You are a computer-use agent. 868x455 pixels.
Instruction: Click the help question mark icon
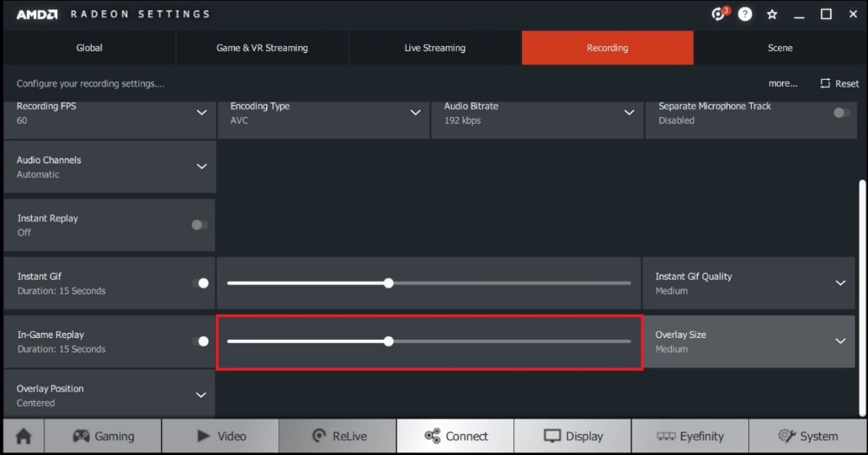(745, 15)
